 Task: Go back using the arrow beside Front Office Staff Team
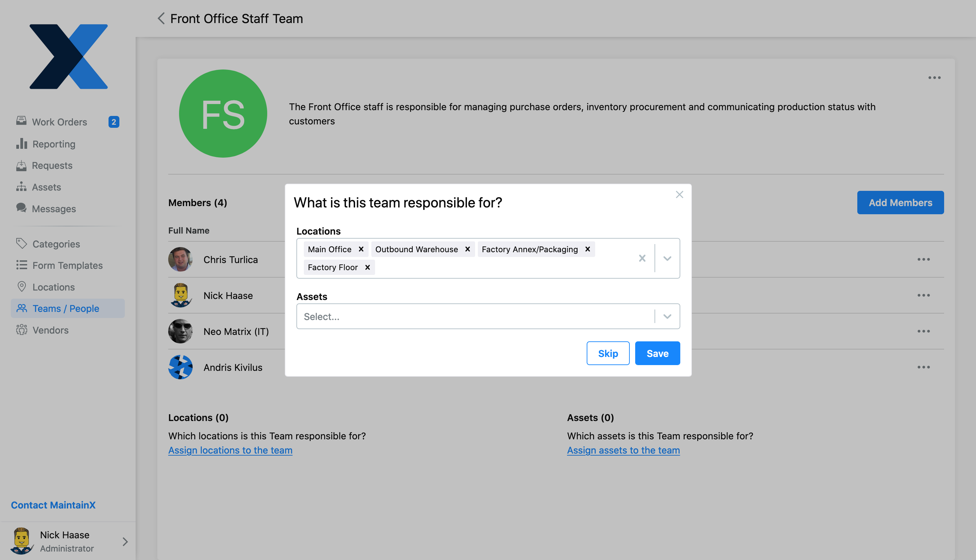[x=161, y=18]
